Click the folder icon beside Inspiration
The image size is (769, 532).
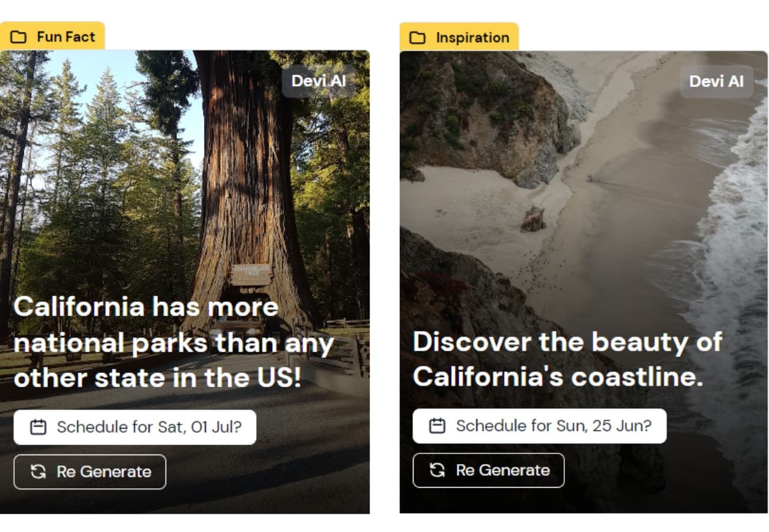click(418, 38)
